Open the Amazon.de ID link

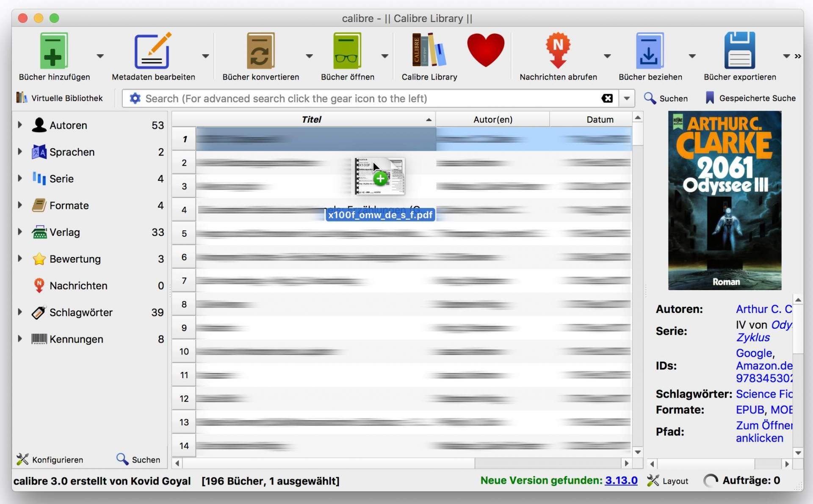point(764,366)
